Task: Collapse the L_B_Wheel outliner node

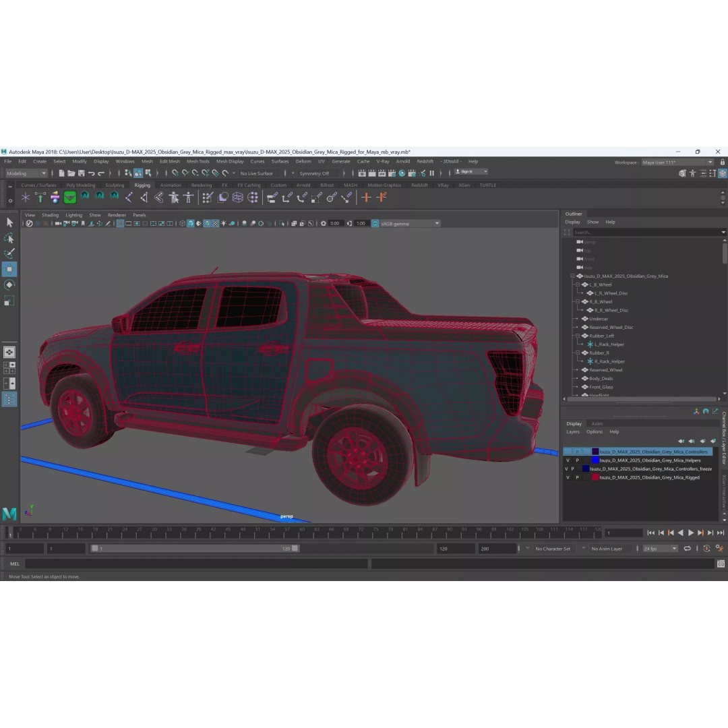Action: point(578,284)
